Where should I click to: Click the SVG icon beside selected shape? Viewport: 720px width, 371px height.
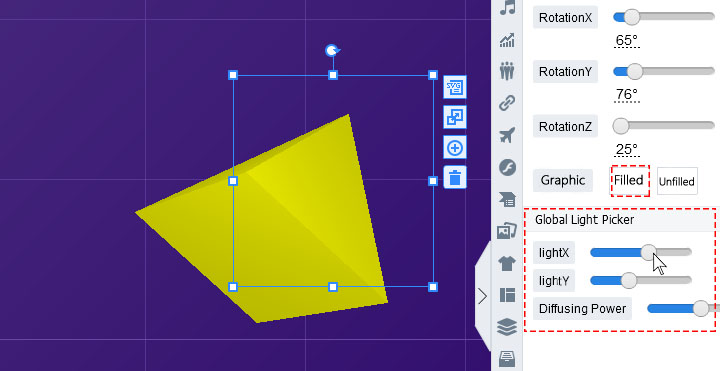(x=455, y=87)
